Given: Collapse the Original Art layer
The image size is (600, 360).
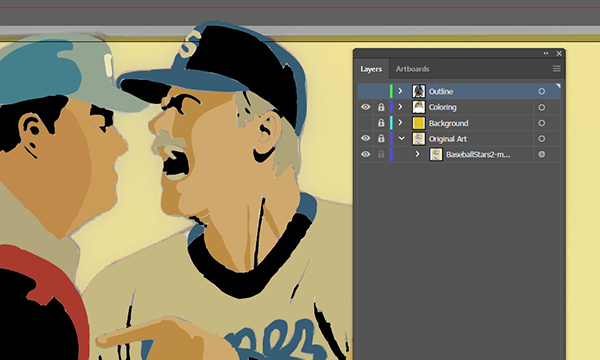Looking at the screenshot, I should pyautogui.click(x=401, y=138).
